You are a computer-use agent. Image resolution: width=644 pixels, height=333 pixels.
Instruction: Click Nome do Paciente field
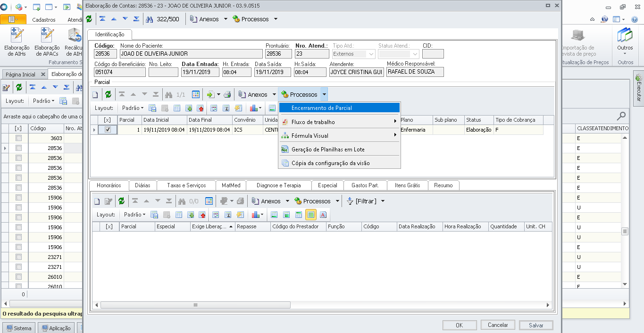coord(191,54)
